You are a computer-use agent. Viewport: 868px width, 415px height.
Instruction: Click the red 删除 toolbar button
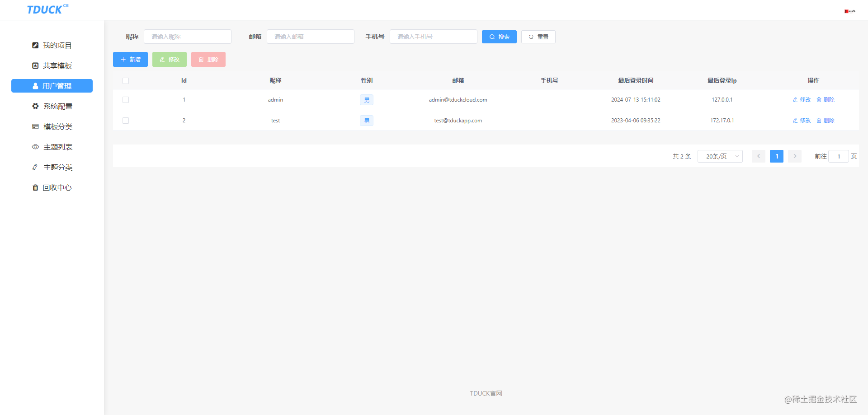(x=208, y=59)
